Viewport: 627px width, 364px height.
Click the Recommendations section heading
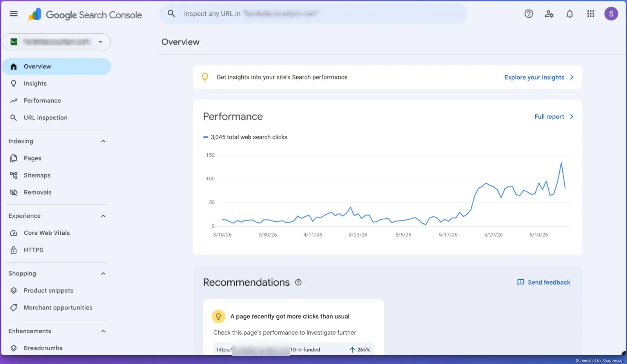pyautogui.click(x=246, y=283)
